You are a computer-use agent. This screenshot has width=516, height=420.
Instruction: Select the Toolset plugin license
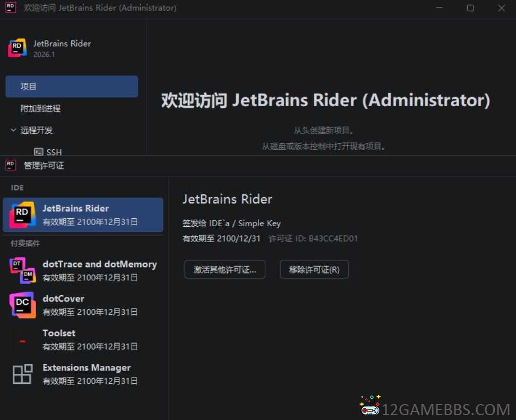click(x=83, y=340)
